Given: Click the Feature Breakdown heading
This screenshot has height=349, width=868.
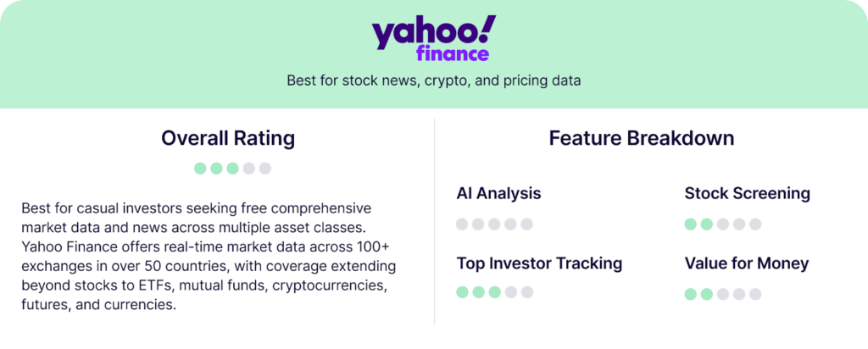Looking at the screenshot, I should click(642, 138).
